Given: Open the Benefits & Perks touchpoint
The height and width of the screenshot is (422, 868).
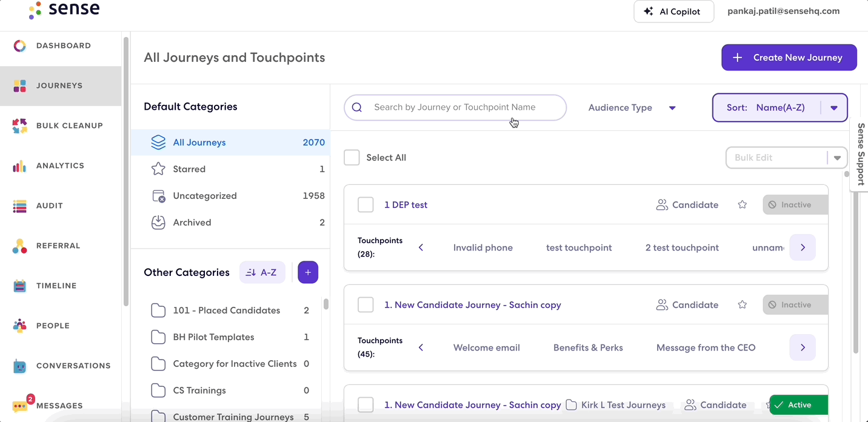Looking at the screenshot, I should point(588,347).
